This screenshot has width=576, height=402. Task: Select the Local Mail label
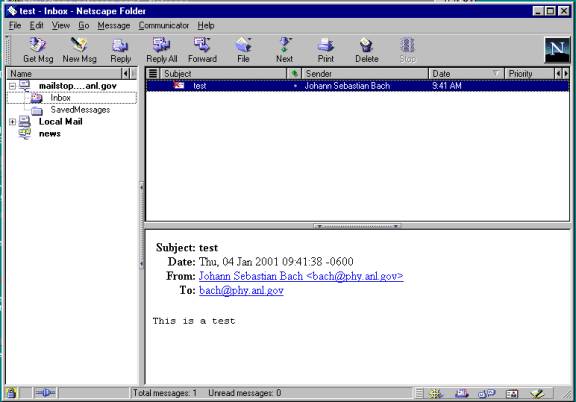pyautogui.click(x=61, y=122)
